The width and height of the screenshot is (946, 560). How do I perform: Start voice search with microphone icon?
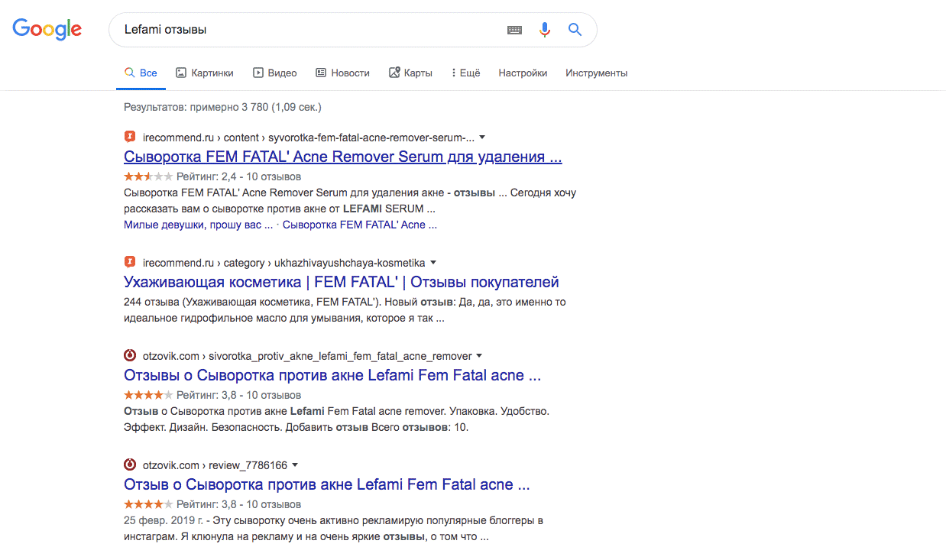point(545,30)
